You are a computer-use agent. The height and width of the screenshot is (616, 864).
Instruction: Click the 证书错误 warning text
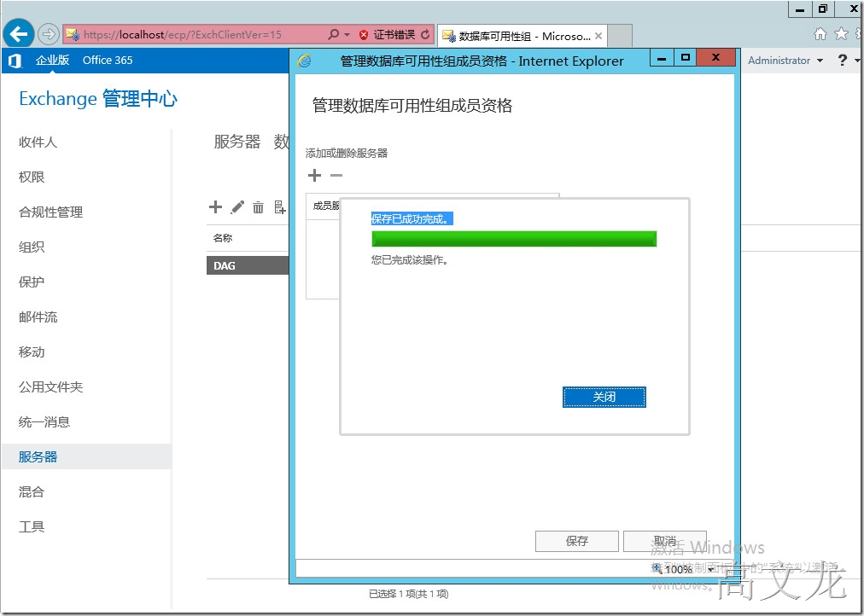point(394,35)
